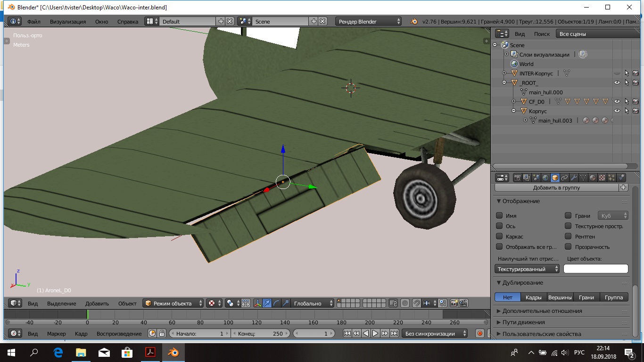Open the Constraints chain-link tab

pos(564,178)
